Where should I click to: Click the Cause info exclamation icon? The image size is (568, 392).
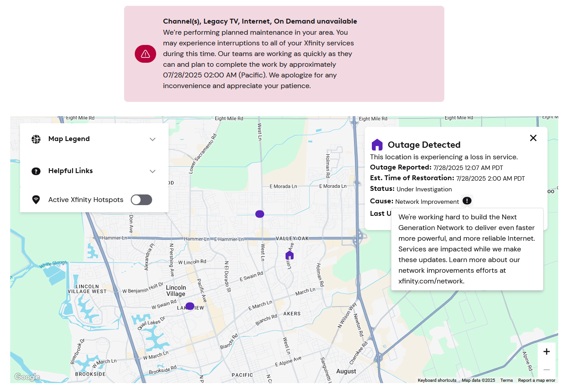point(467,201)
